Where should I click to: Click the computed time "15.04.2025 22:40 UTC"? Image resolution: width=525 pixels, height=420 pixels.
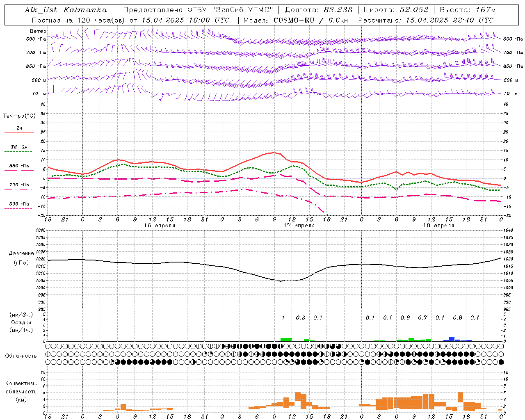coord(450,20)
